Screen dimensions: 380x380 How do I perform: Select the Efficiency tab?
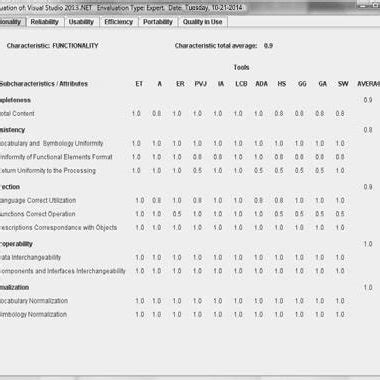coord(118,22)
